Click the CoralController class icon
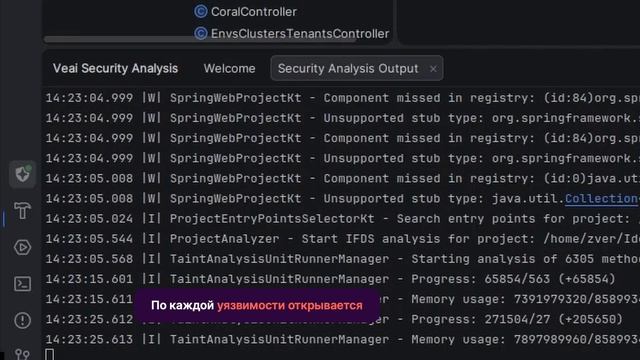This screenshot has height=360, width=640. 200,11
